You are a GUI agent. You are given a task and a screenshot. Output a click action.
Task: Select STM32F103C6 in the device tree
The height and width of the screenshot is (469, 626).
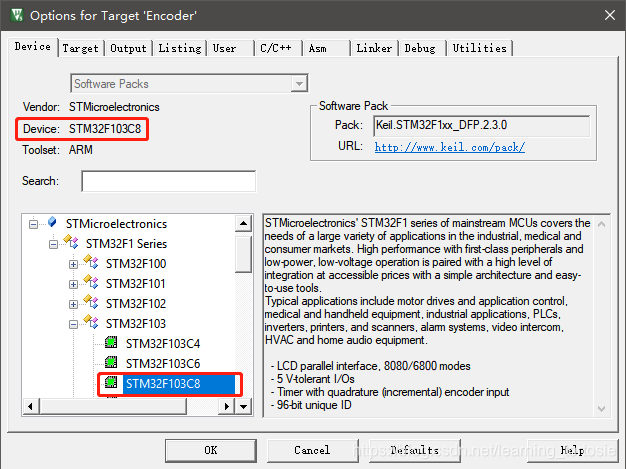tap(163, 364)
